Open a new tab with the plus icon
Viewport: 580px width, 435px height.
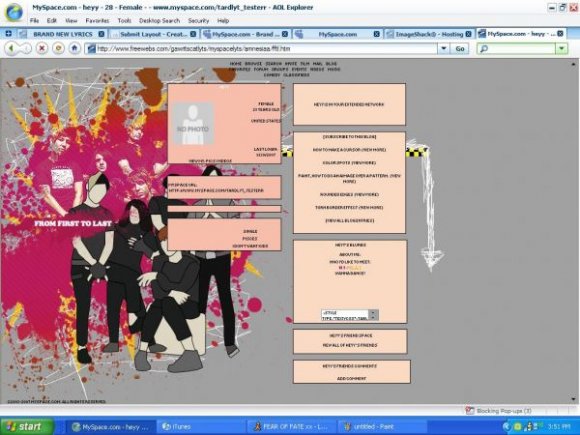point(8,34)
